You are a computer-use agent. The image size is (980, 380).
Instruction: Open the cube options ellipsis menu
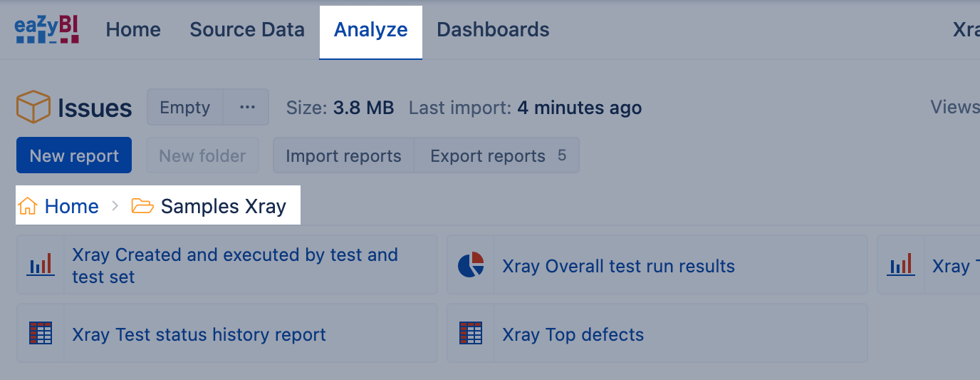(247, 108)
